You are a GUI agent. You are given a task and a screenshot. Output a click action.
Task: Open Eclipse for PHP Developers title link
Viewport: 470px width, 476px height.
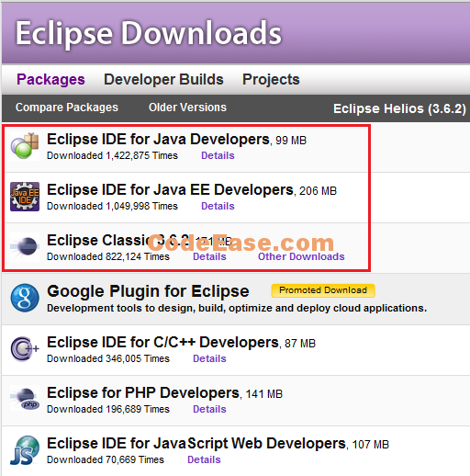point(143,393)
